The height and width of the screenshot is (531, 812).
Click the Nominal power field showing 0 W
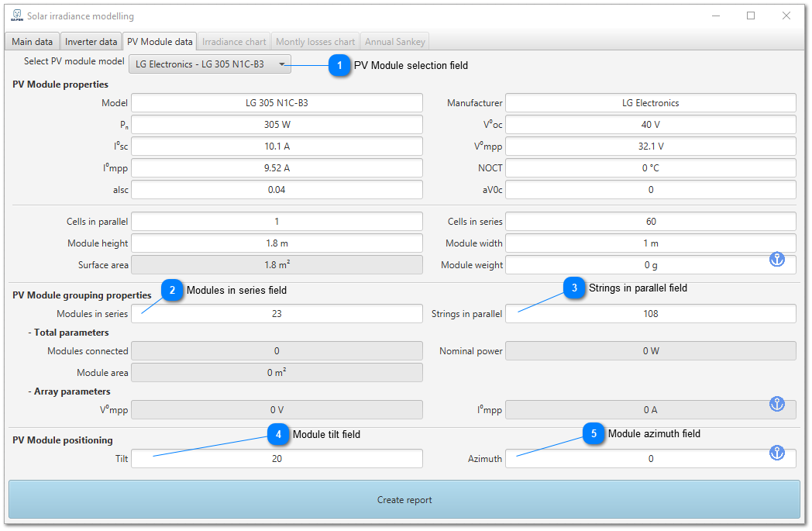click(x=651, y=350)
